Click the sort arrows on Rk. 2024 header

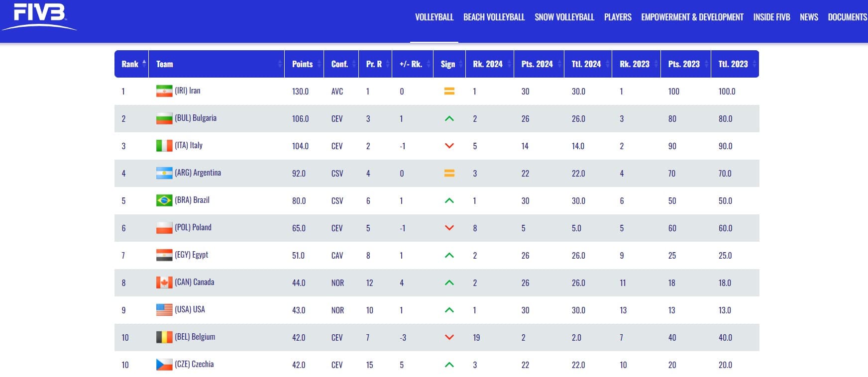tap(509, 64)
